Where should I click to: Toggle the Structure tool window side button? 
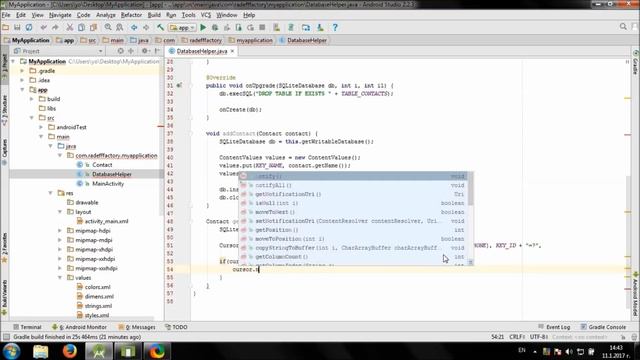click(4, 109)
